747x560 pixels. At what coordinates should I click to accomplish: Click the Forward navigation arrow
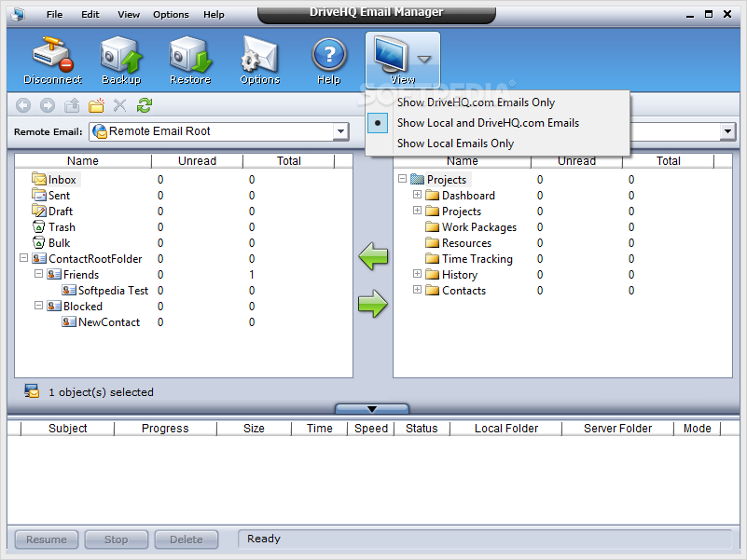point(48,105)
